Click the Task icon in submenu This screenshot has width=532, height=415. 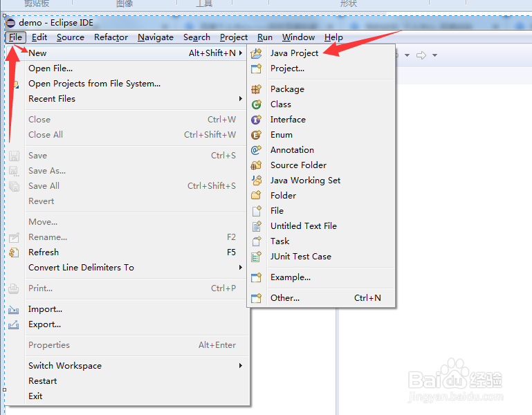point(256,241)
